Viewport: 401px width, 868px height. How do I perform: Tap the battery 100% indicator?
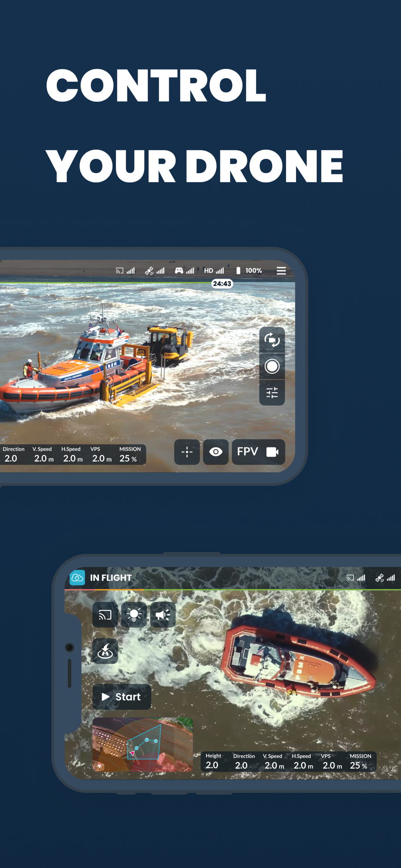tap(249, 271)
